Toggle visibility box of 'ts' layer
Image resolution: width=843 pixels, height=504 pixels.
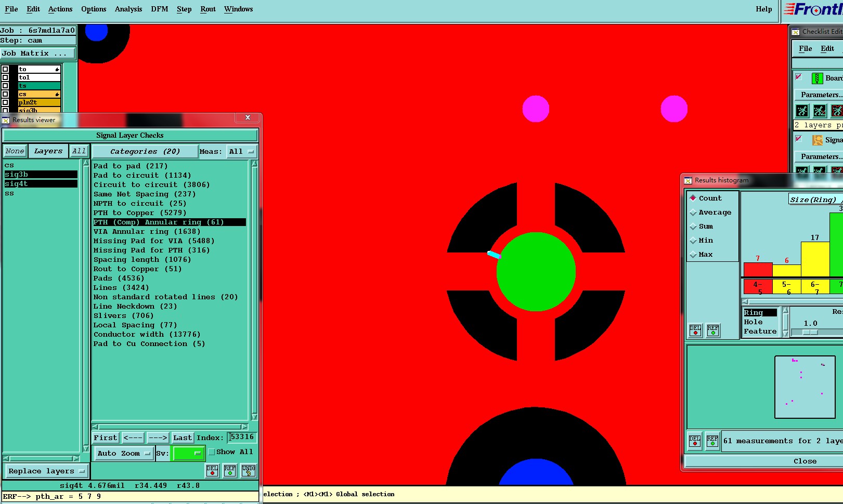click(5, 86)
